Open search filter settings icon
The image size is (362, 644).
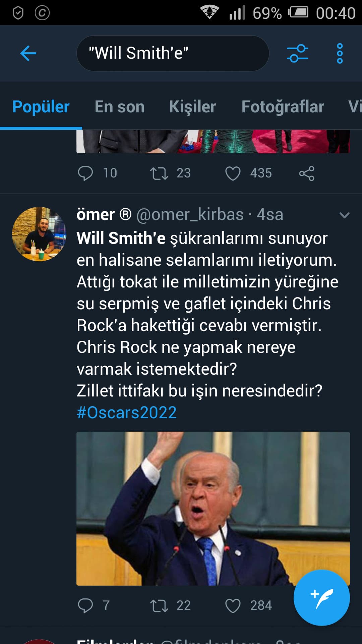coord(297,53)
